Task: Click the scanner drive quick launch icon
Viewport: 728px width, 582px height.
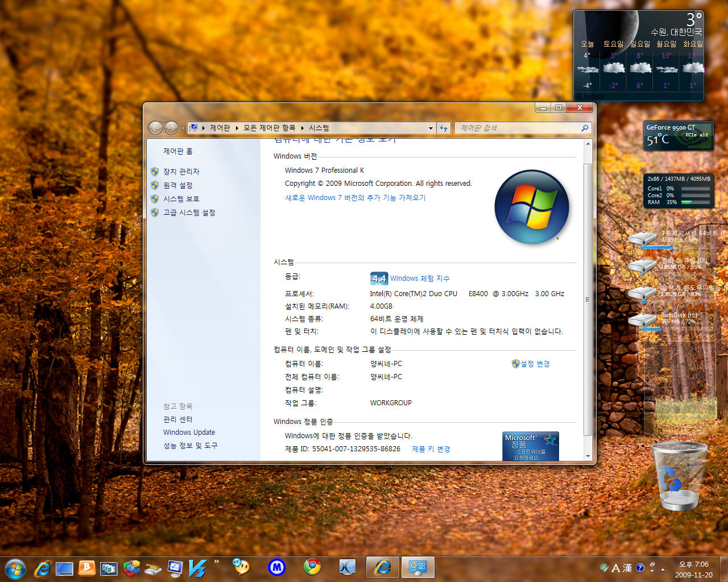Action: (153, 569)
